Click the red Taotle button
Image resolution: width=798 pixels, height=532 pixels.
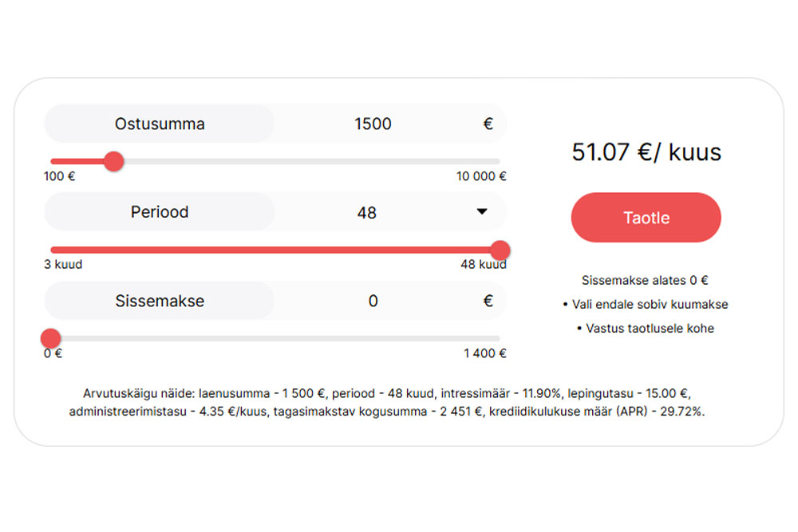click(x=646, y=218)
